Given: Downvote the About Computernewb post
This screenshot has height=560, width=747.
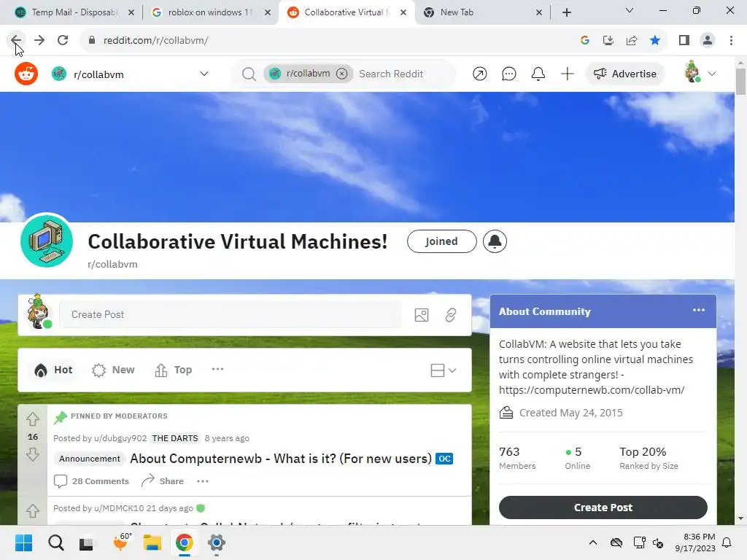Looking at the screenshot, I should tap(32, 454).
